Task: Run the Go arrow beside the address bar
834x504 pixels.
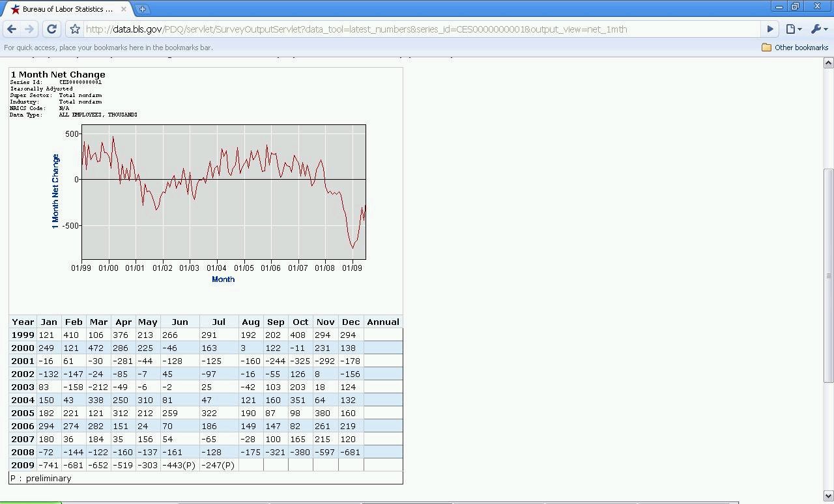Action: pos(770,29)
